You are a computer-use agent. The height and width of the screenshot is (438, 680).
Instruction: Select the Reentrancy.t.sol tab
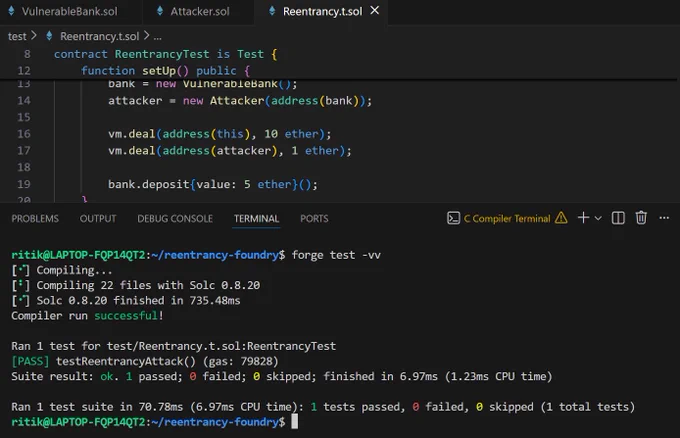tap(322, 11)
